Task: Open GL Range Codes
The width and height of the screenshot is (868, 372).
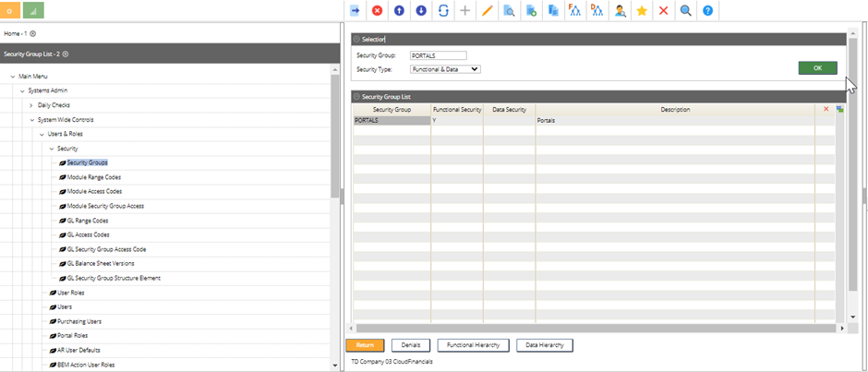Action: pyautogui.click(x=88, y=221)
